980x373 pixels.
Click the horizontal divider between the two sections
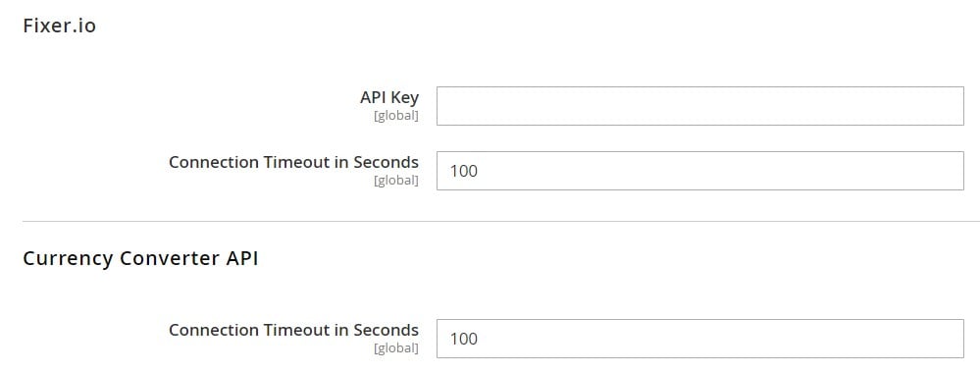click(x=501, y=221)
